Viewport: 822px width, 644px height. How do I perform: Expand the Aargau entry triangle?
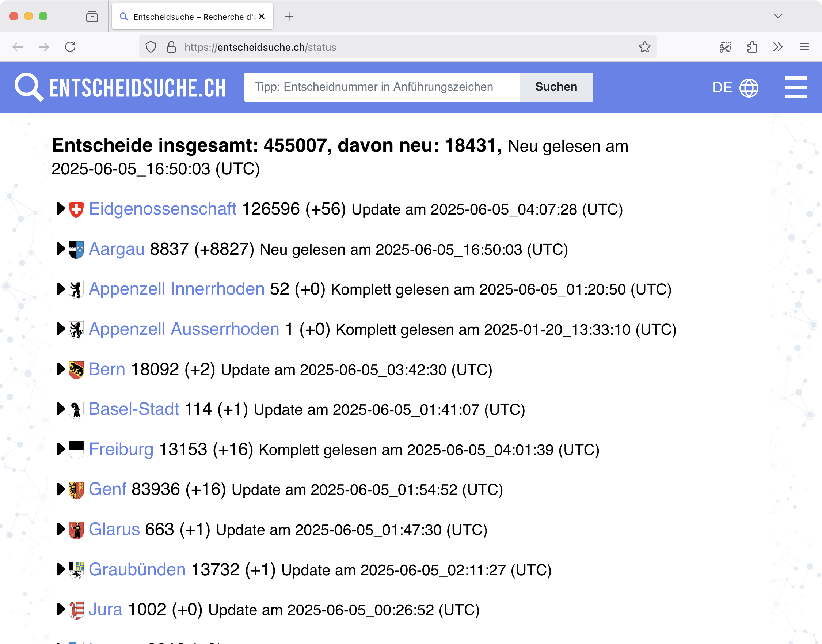(x=60, y=249)
